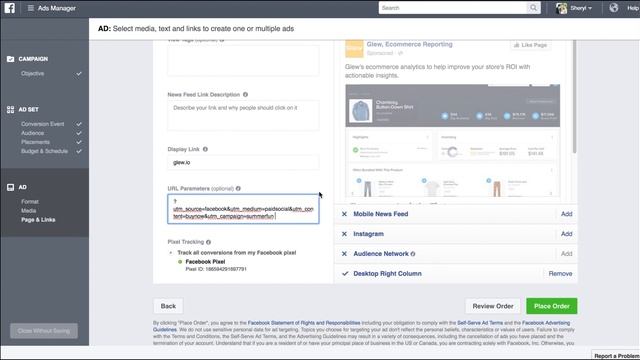640x360 pixels.
Task: Click the X next to Audience Network
Action: coord(344,254)
